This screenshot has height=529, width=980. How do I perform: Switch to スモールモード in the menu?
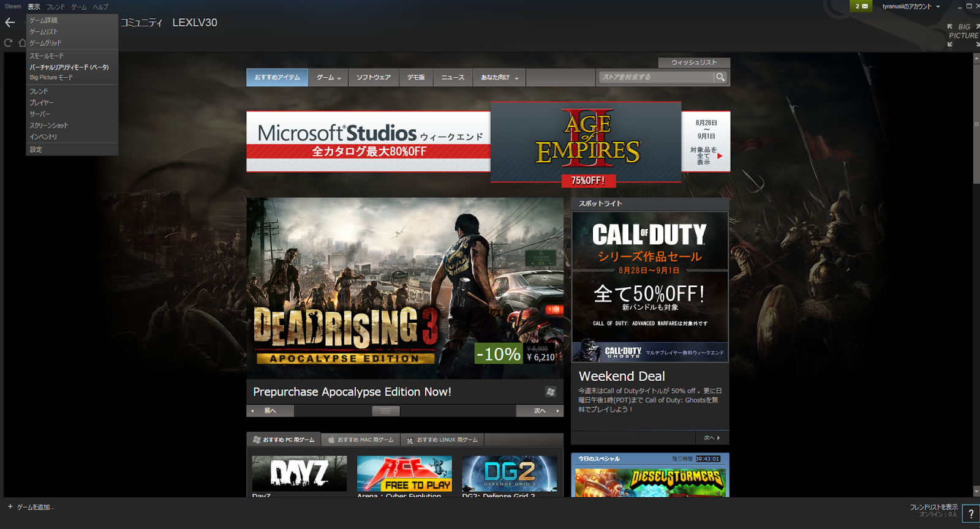click(x=72, y=56)
